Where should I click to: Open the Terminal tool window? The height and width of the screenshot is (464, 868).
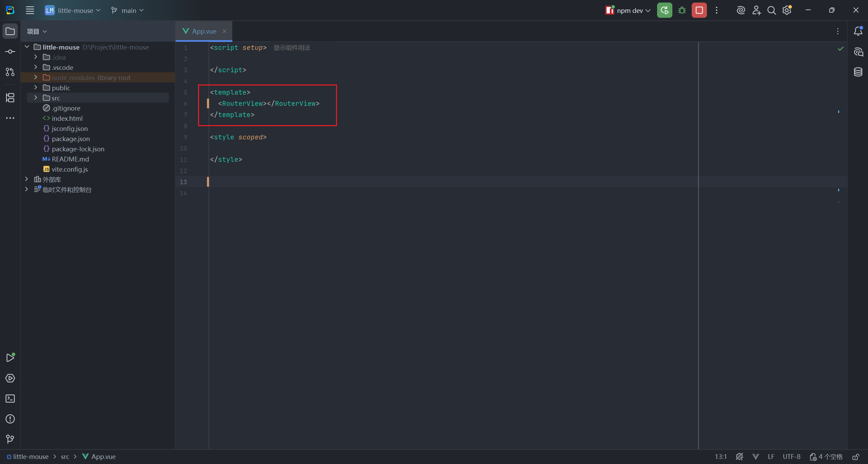point(10,399)
